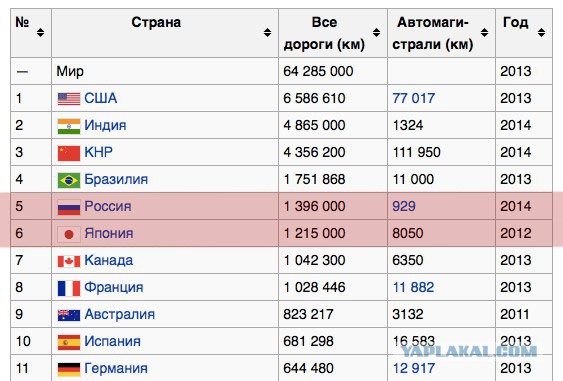Viewport: 563px width, 381px height.
Task: Click the Australia flag icon
Action: (69, 315)
